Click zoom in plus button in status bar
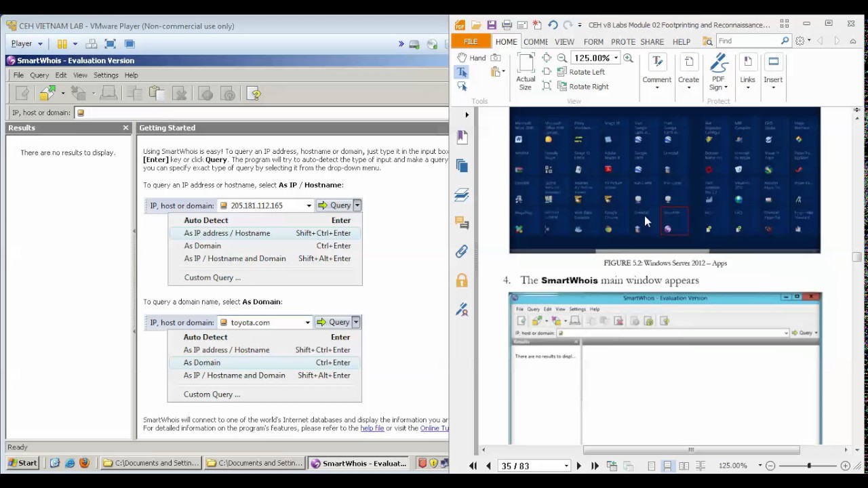Image resolution: width=868 pixels, height=488 pixels. (846, 466)
